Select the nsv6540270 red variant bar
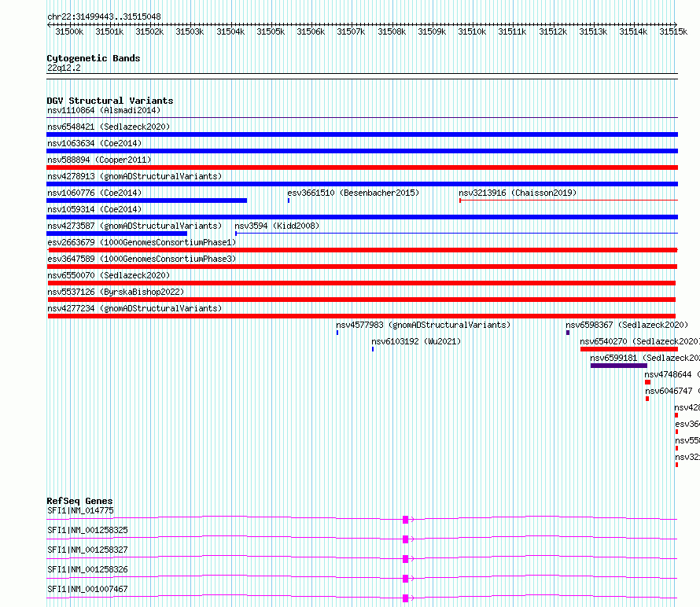 tap(628, 349)
